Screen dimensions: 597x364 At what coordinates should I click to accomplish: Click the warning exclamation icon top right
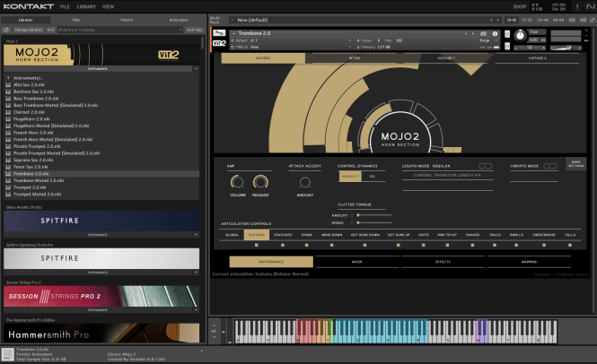point(577,6)
